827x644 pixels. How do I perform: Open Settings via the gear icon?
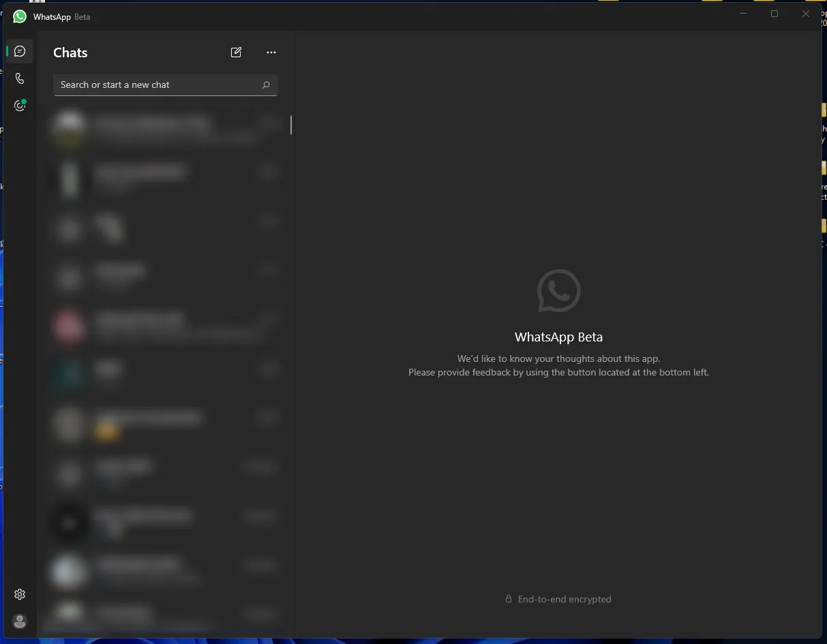(20, 594)
